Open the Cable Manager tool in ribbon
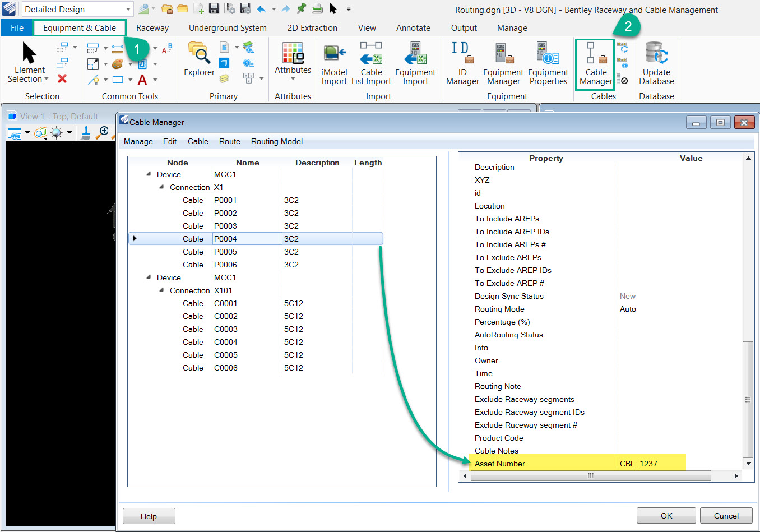760x532 pixels. [595, 64]
